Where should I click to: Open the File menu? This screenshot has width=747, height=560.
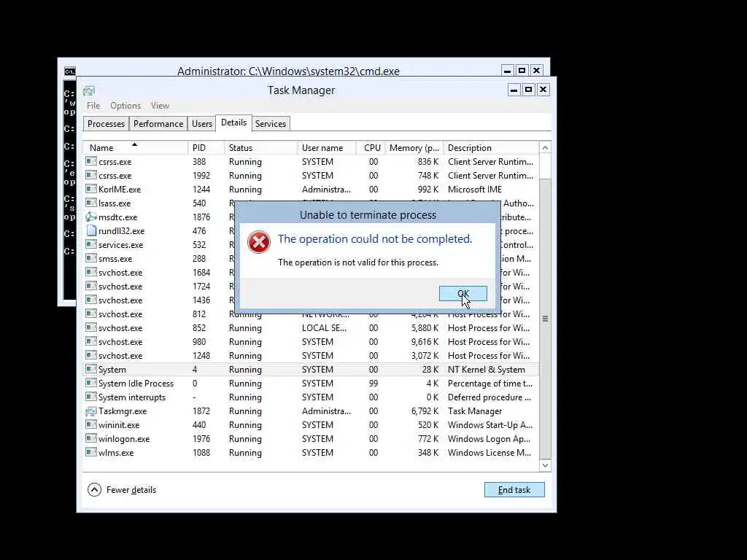pos(93,106)
